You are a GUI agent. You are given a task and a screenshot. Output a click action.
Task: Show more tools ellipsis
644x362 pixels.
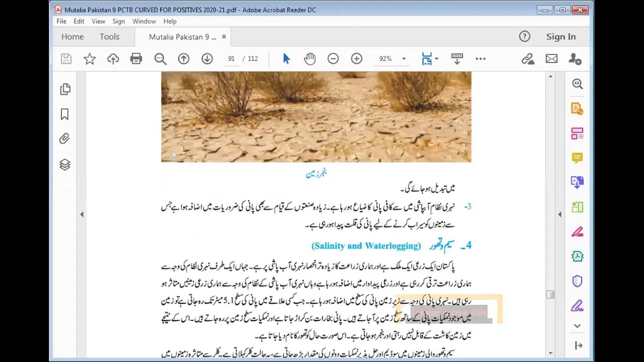(x=480, y=59)
